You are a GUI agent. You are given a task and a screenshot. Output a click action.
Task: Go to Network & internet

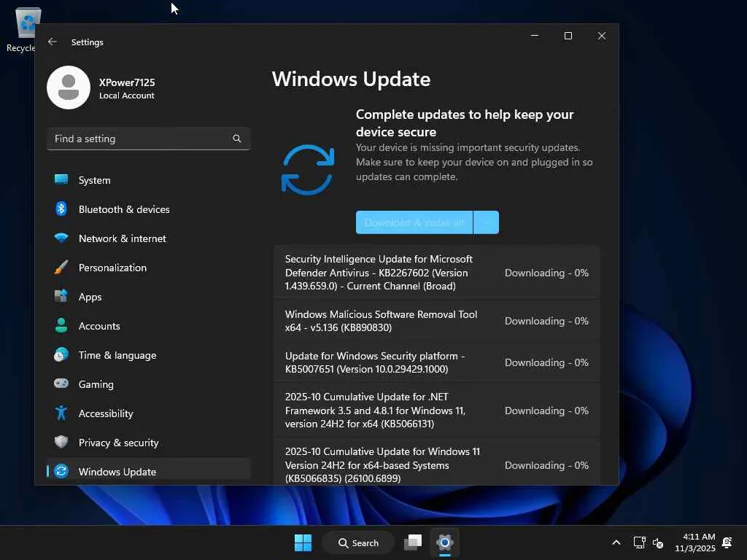(149, 238)
